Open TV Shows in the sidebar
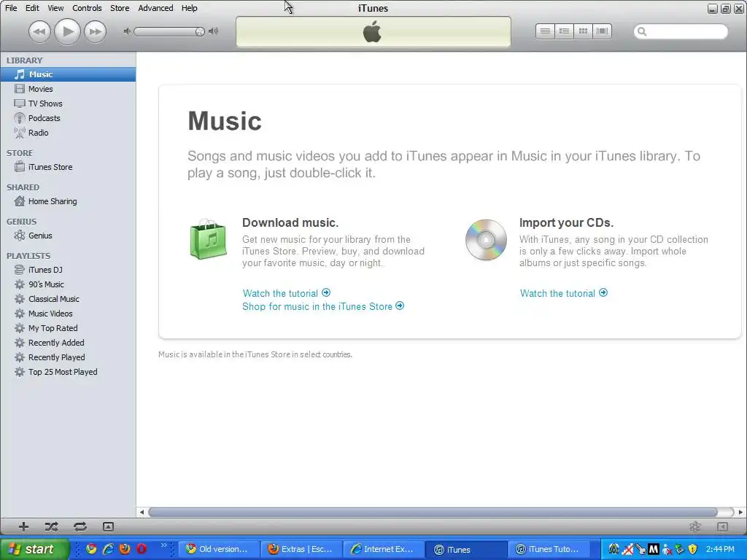The image size is (747, 560). tap(68, 104)
